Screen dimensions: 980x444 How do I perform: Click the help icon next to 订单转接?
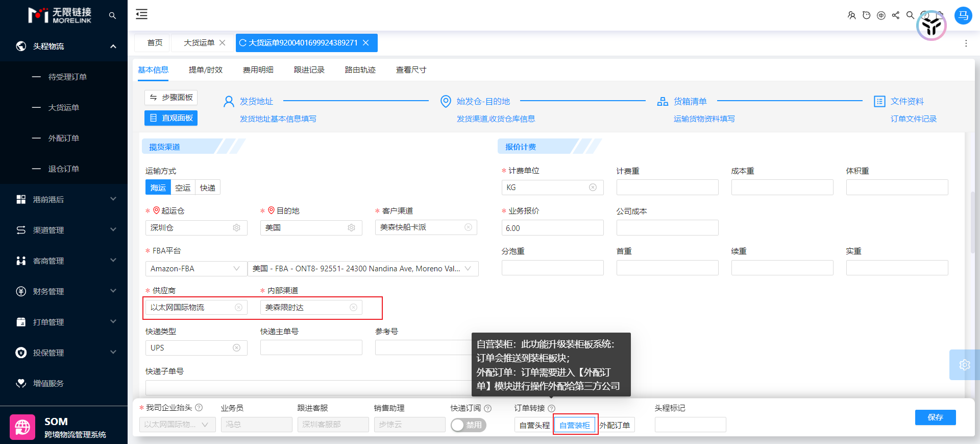tap(551, 408)
